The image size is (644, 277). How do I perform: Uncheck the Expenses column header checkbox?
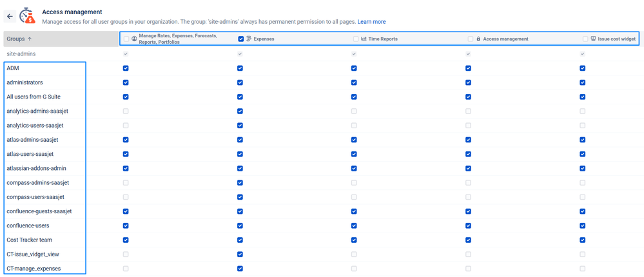(240, 39)
